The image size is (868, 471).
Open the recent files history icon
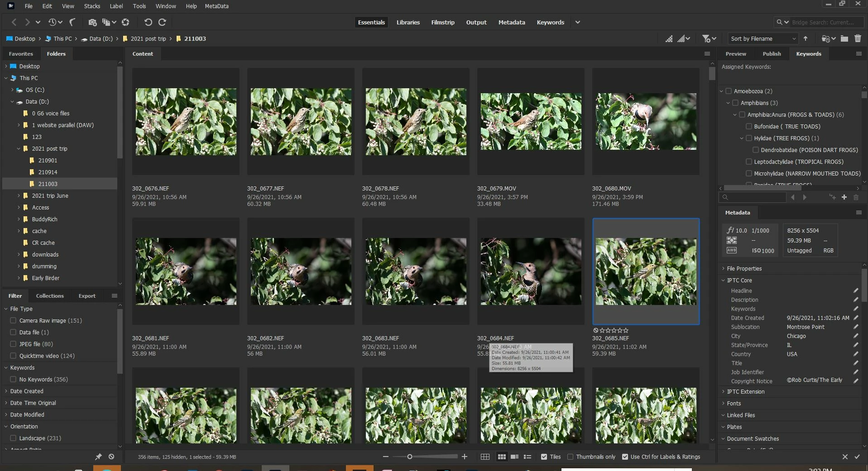click(54, 22)
